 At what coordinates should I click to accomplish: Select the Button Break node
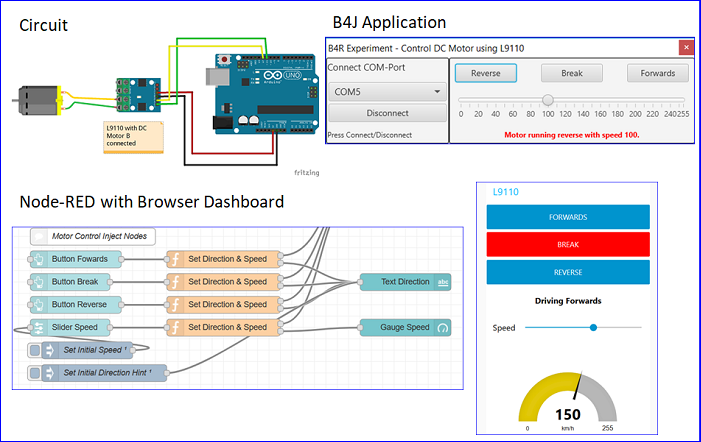70,282
